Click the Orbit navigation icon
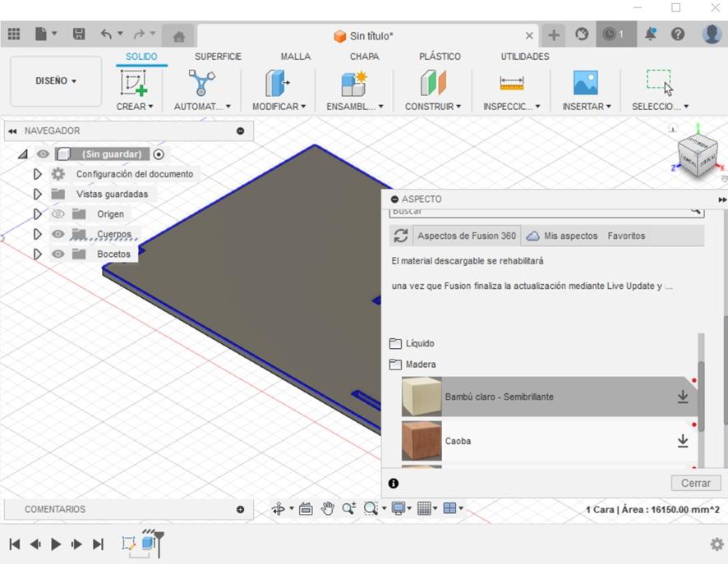The image size is (728, 564). pyautogui.click(x=279, y=509)
